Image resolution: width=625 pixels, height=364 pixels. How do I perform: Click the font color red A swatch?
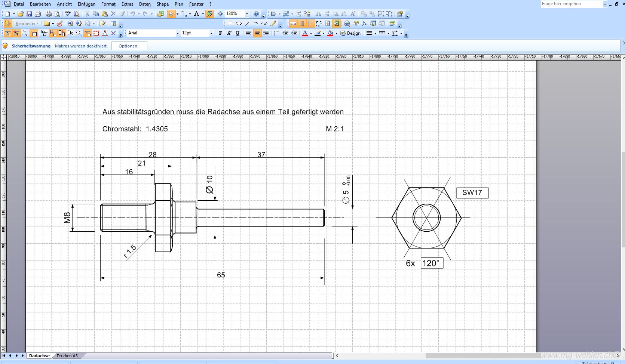305,33
